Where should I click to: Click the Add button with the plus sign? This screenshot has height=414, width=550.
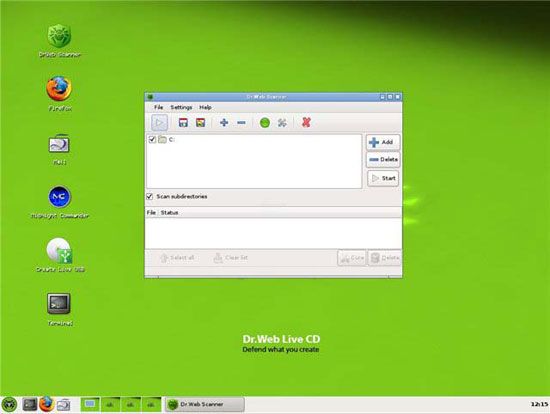tap(383, 142)
